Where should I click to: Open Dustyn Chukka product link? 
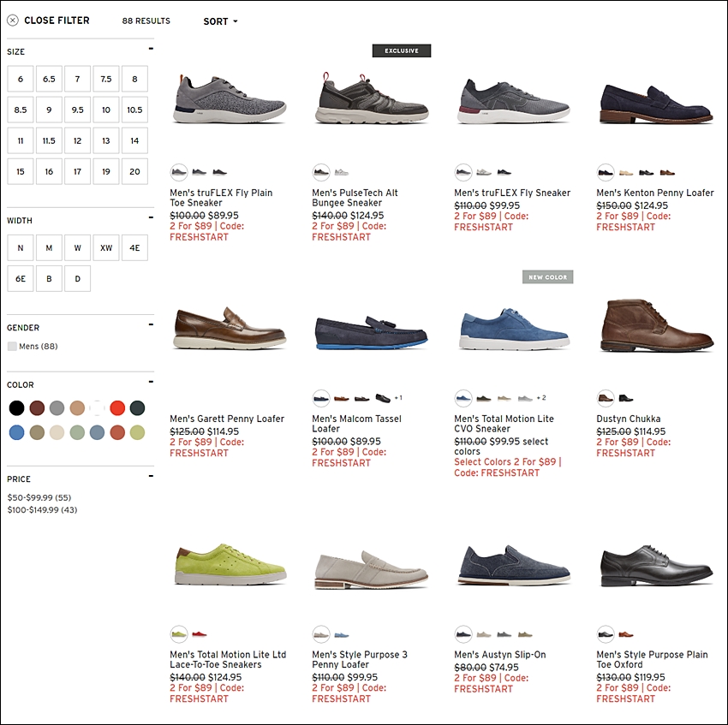click(628, 419)
